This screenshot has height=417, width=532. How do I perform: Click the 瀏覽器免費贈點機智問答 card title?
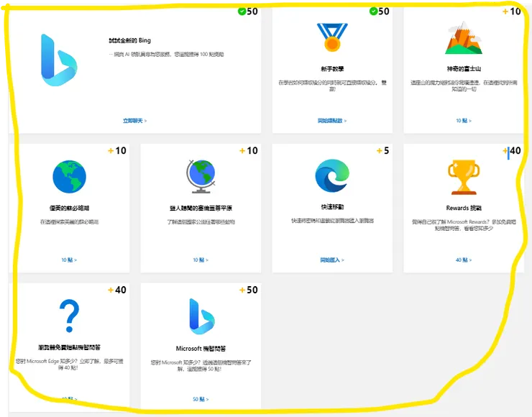pos(69,347)
